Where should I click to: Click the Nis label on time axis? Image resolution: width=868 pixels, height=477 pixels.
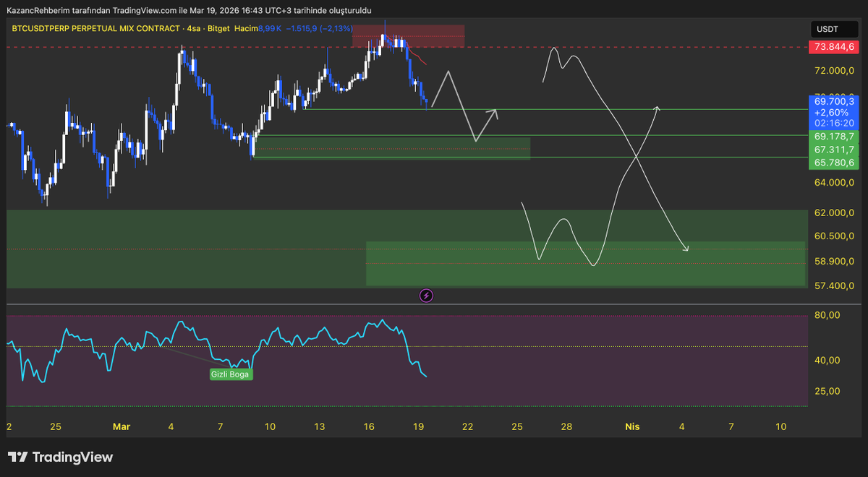coord(632,427)
